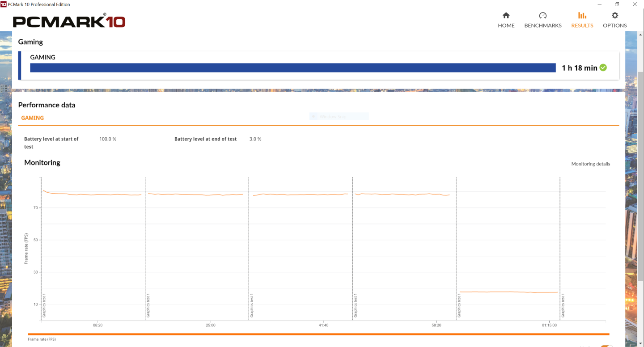Click the 58:20 time axis label
The image size is (644, 347).
[x=436, y=325]
